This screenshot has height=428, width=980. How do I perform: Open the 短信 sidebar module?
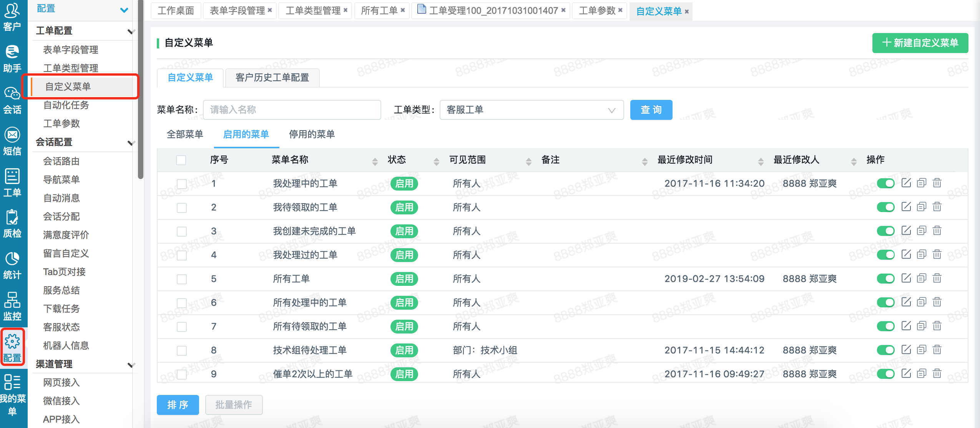tap(12, 142)
